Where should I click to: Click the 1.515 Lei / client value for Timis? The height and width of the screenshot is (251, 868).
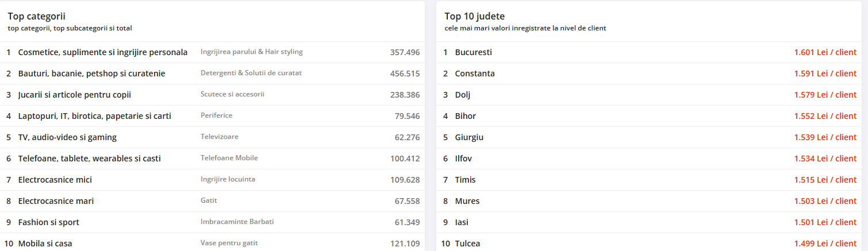pos(825,180)
